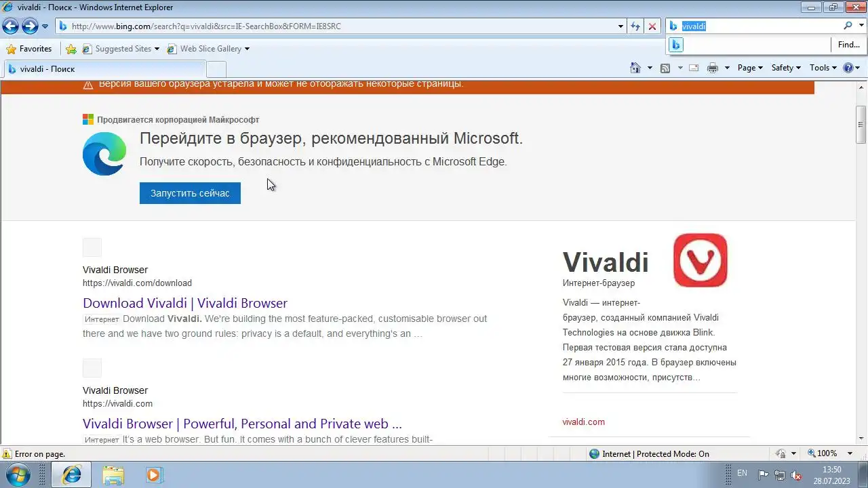Click the EN language indicator
Viewport: 868px width, 488px height.
(742, 473)
